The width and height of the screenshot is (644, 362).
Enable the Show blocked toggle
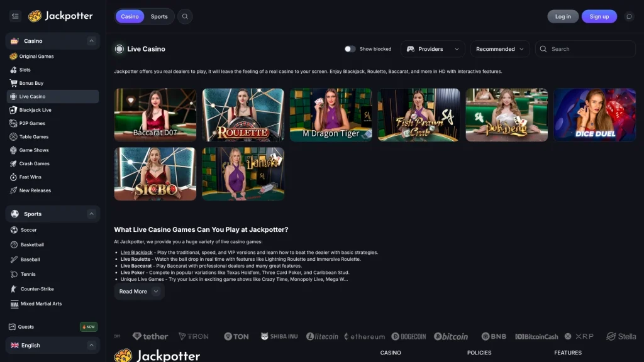(350, 48)
